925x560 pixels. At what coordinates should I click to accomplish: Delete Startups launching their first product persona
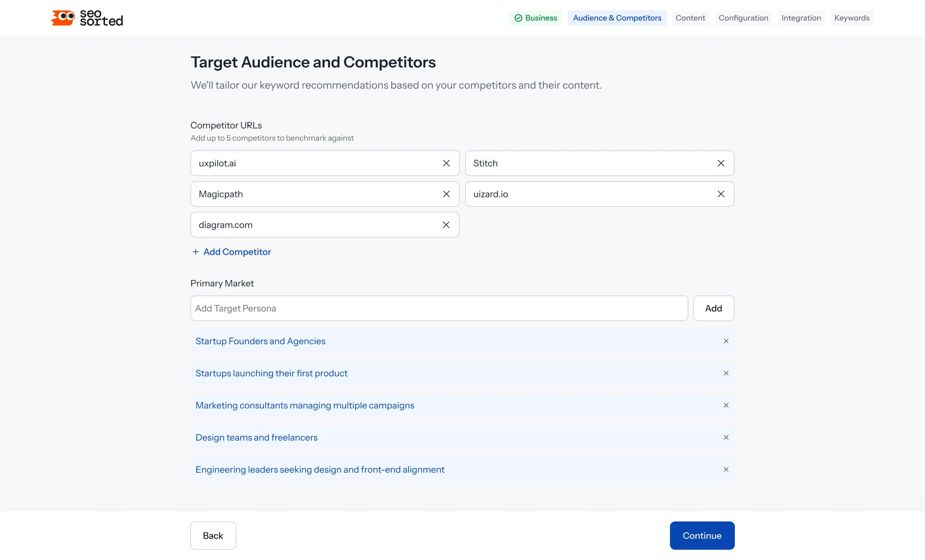point(726,373)
